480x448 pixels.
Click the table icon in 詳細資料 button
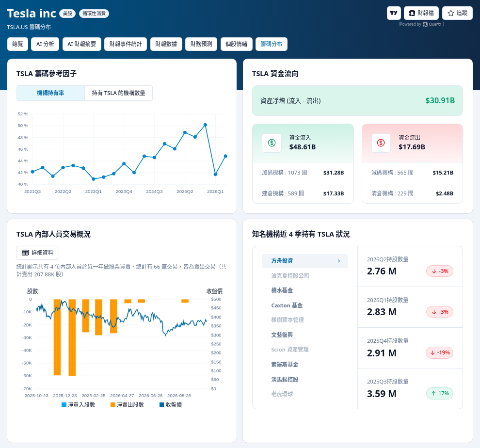point(25,253)
